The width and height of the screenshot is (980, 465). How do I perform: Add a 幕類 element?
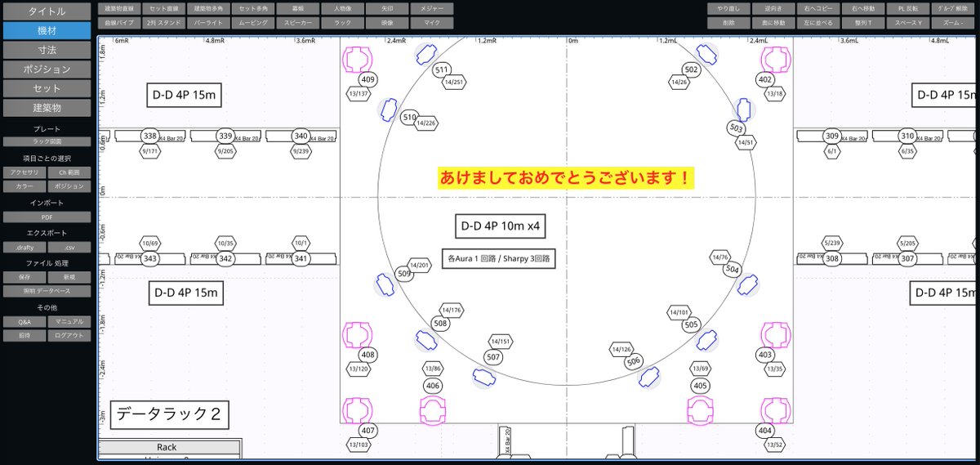[297, 8]
